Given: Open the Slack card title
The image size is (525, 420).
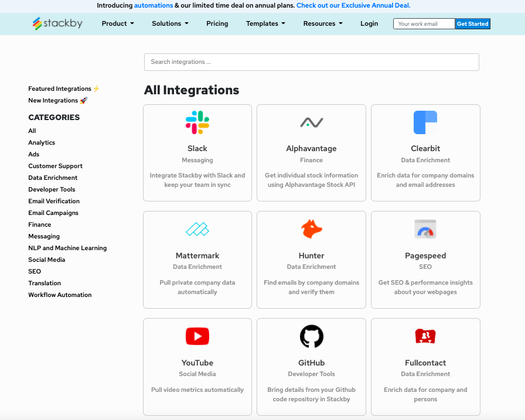Looking at the screenshot, I should point(197,148).
